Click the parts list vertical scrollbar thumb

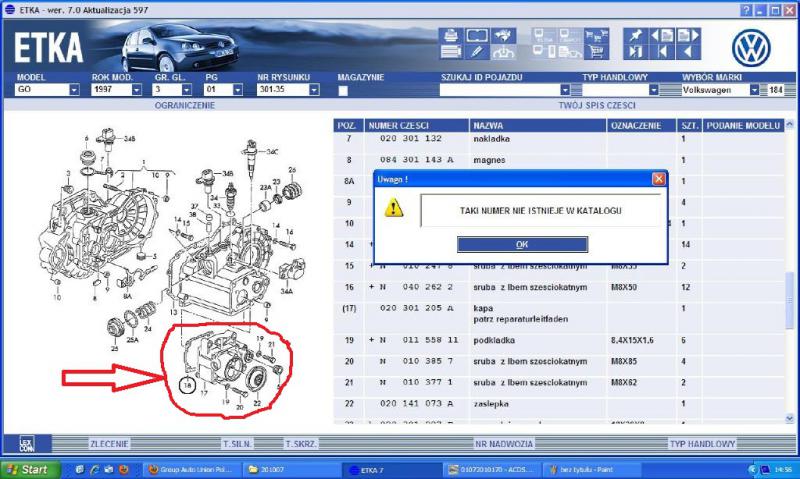(790, 301)
